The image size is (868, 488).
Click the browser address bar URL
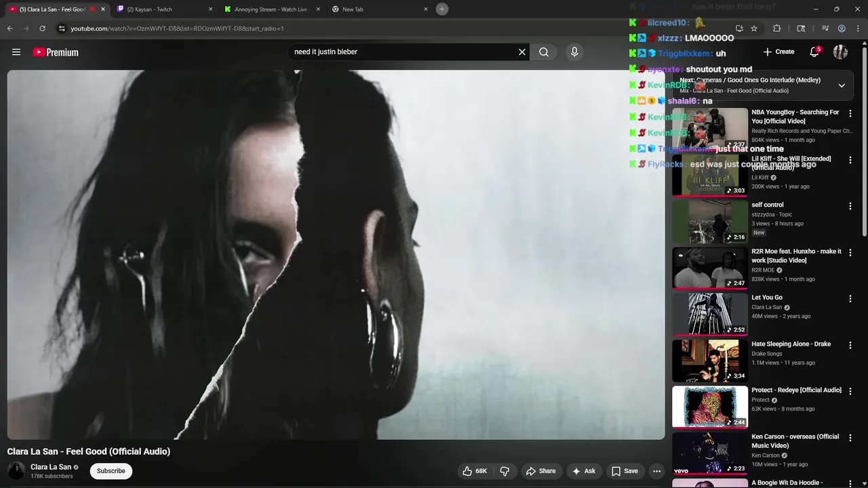178,28
